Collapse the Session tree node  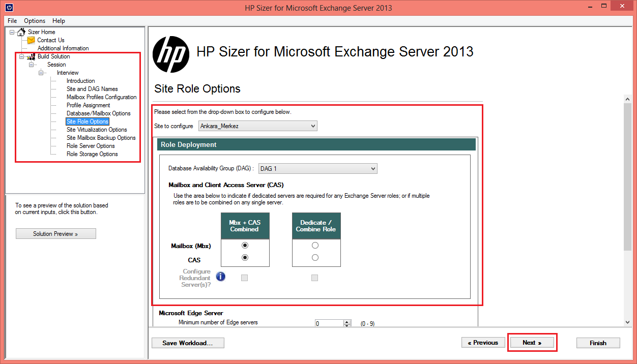(32, 65)
